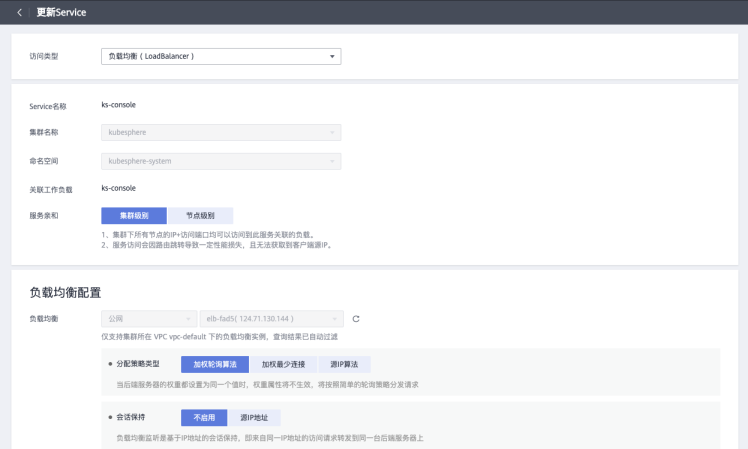
Task: Select 加权最少连接 allocation policy
Action: (283, 364)
